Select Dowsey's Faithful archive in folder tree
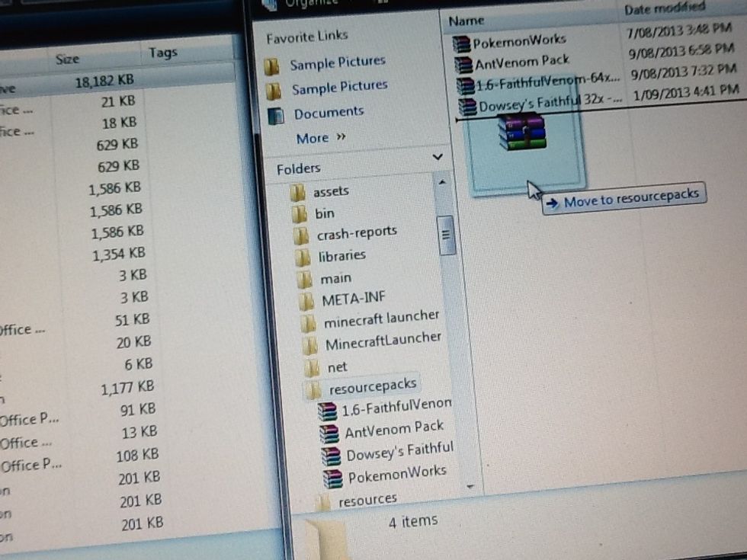Viewport: 747px width, 560px height. pos(399,452)
